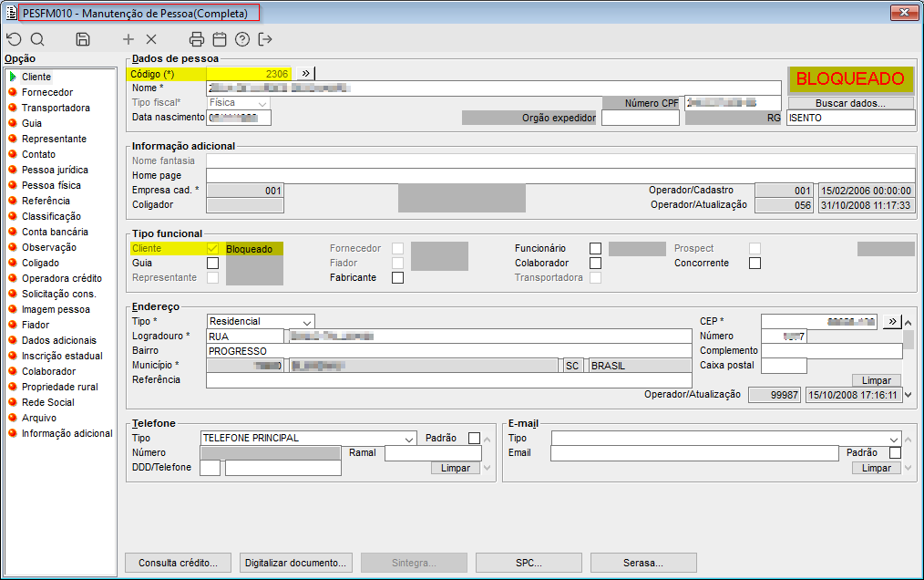924x580 pixels.
Task: Open Transportadora option
Action: point(56,108)
